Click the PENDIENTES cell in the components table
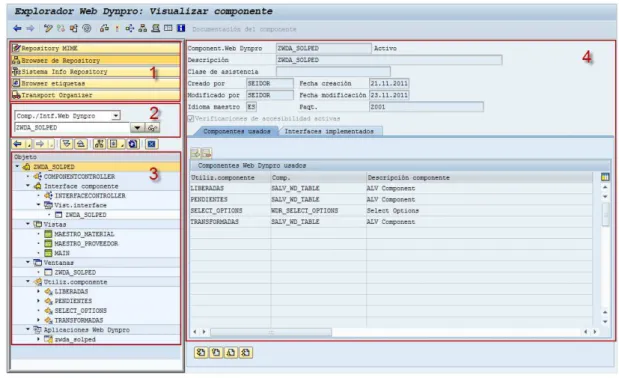 (x=230, y=199)
